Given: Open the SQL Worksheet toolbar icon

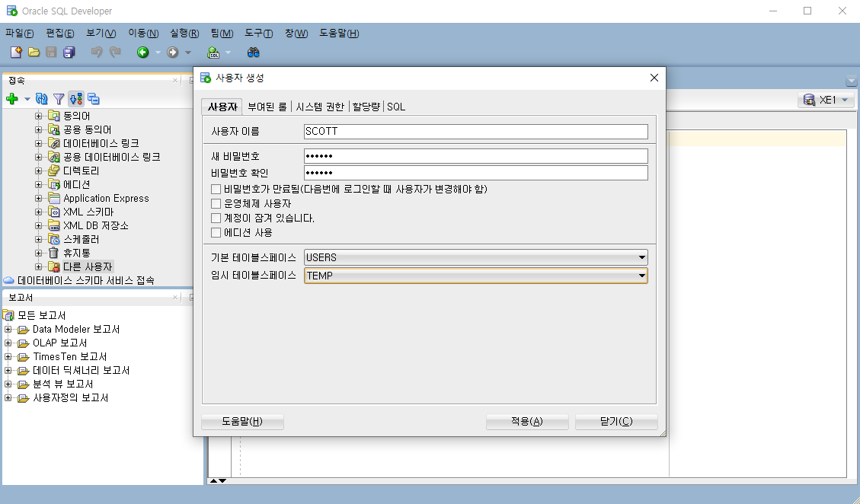Looking at the screenshot, I should (x=213, y=52).
